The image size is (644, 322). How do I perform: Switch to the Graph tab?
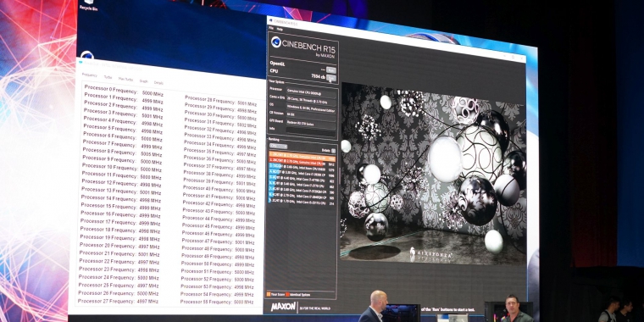point(143,81)
